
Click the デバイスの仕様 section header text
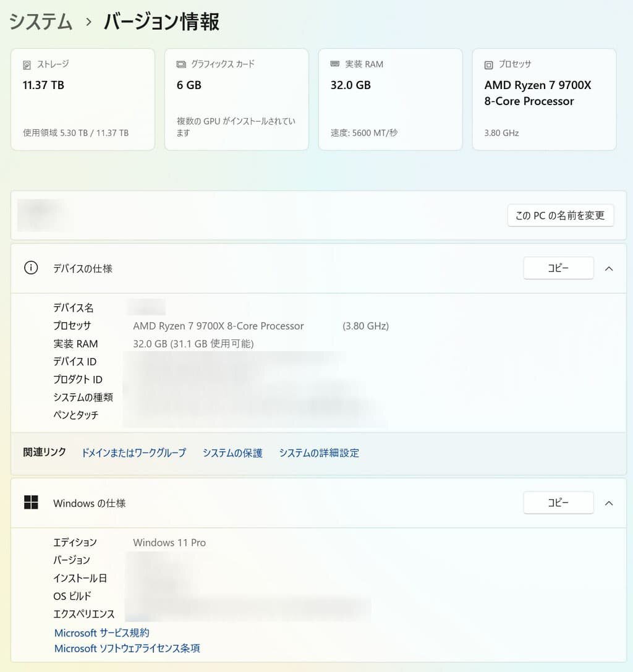pyautogui.click(x=83, y=268)
